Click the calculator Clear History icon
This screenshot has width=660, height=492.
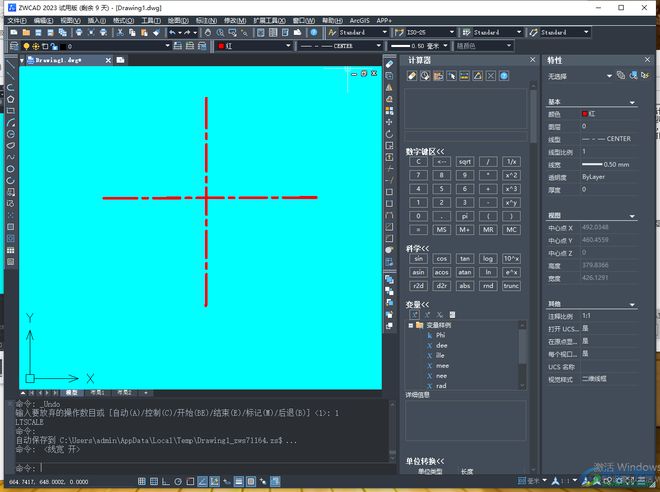tap(425, 76)
